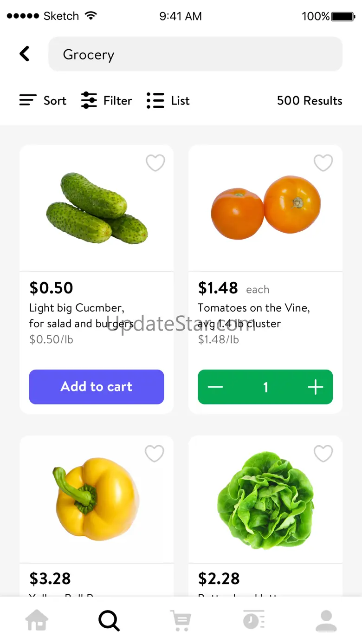Open the cucumber product image
Image resolution: width=362 pixels, height=644 pixels.
(97, 209)
